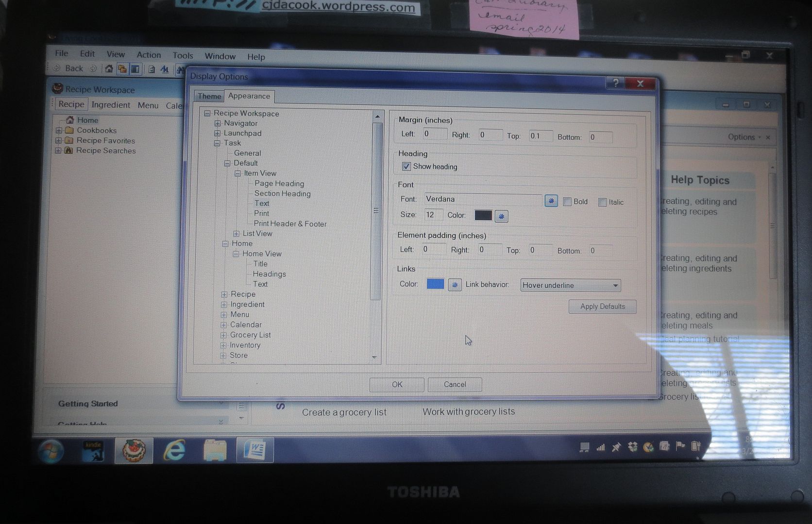Open the Tools menu
Screen dimensions: 812x524
point(183,56)
